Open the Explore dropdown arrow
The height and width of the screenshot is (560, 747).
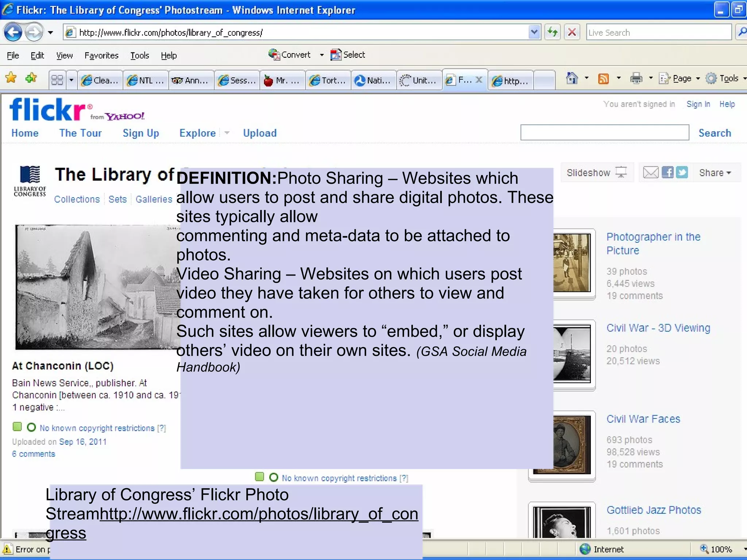(x=227, y=133)
